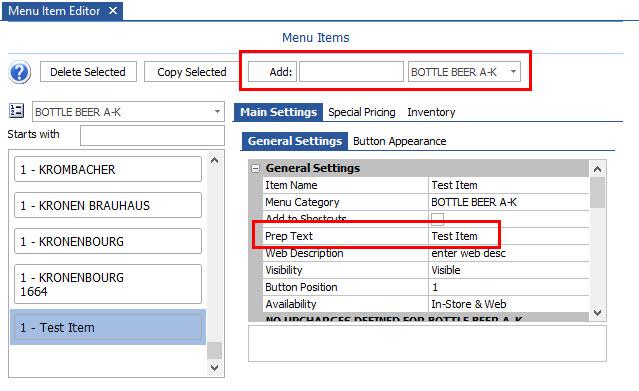Image resolution: width=639 pixels, height=391 pixels.
Task: Switch to the Special Pricing tab
Action: point(362,112)
